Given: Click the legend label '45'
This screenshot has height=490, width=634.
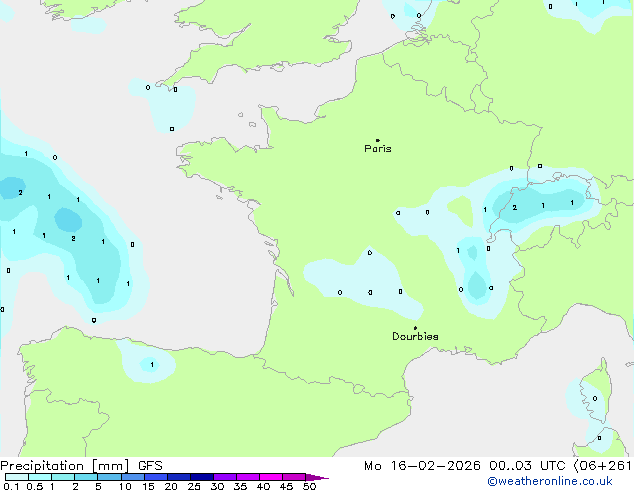Looking at the screenshot, I should click(x=286, y=486).
